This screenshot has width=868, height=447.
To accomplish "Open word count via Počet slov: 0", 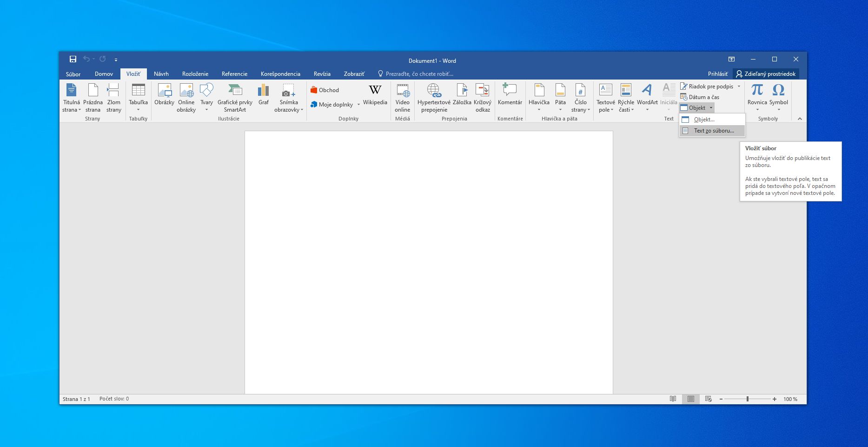I will pos(114,399).
